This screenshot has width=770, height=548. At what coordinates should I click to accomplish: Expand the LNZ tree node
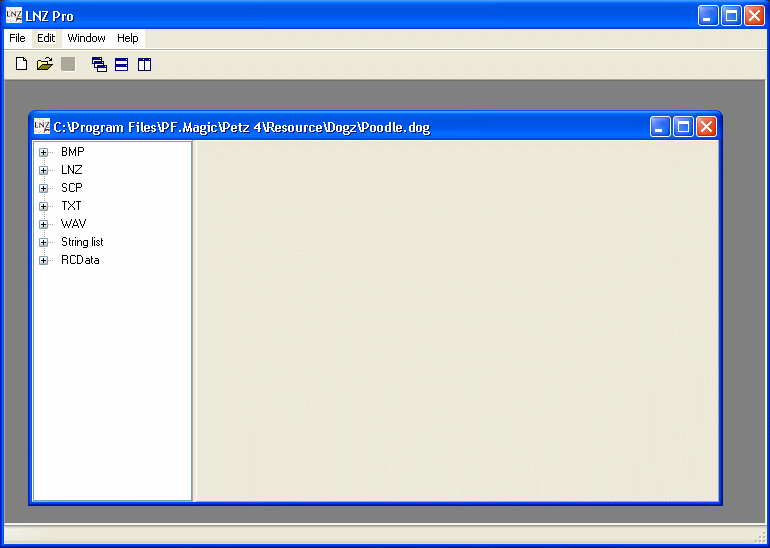click(x=43, y=170)
